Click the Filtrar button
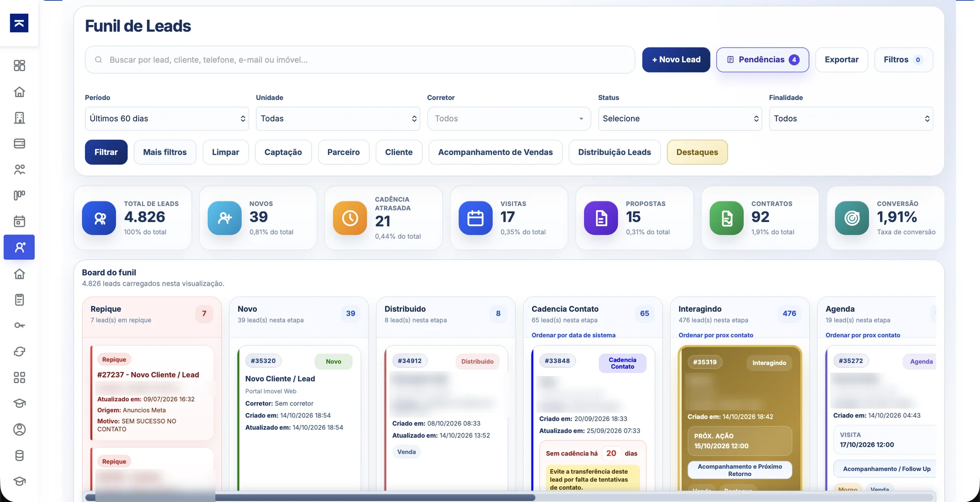Viewport: 980px width, 502px height. pos(106,152)
